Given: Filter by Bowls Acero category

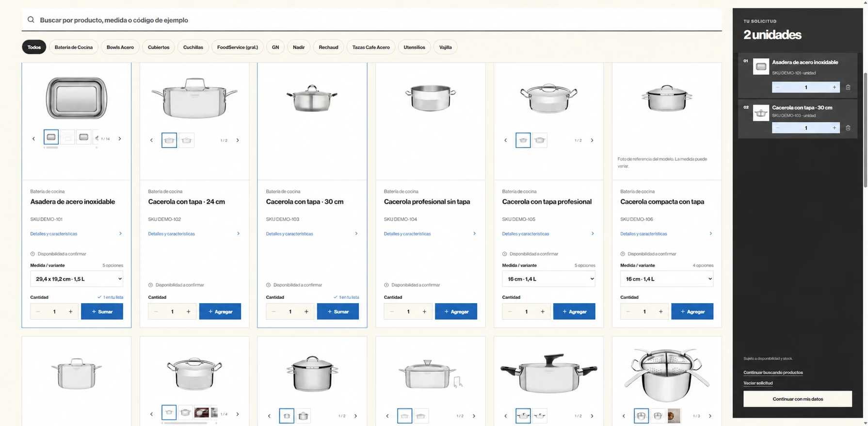Looking at the screenshot, I should pos(120,47).
